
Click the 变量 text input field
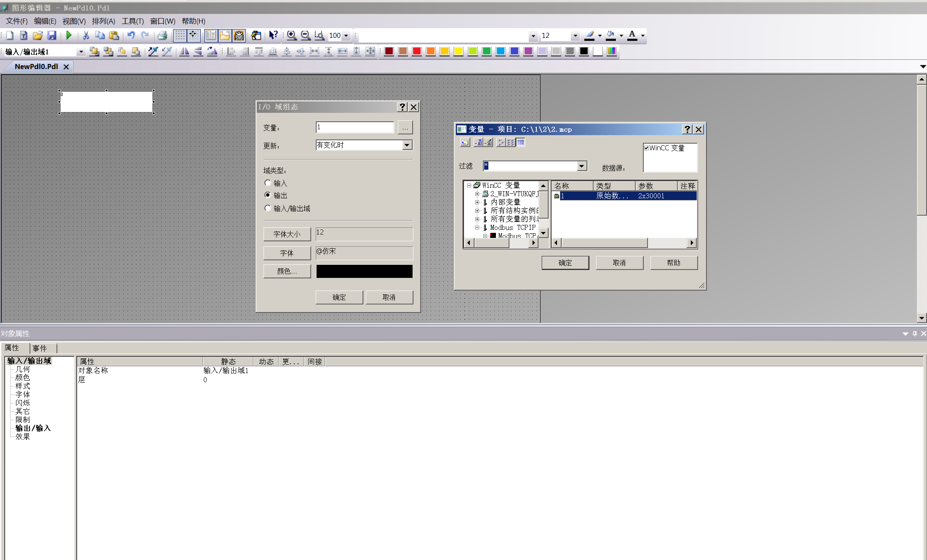point(354,127)
